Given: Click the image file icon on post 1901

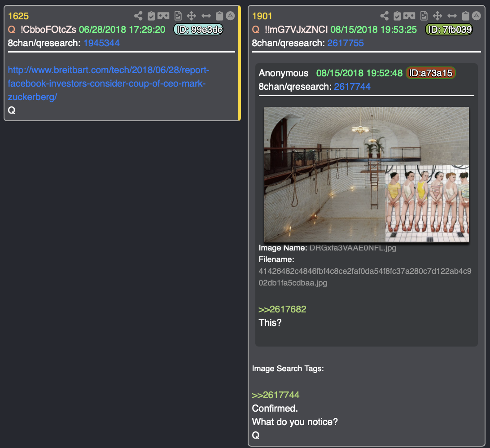Looking at the screenshot, I should click(424, 16).
